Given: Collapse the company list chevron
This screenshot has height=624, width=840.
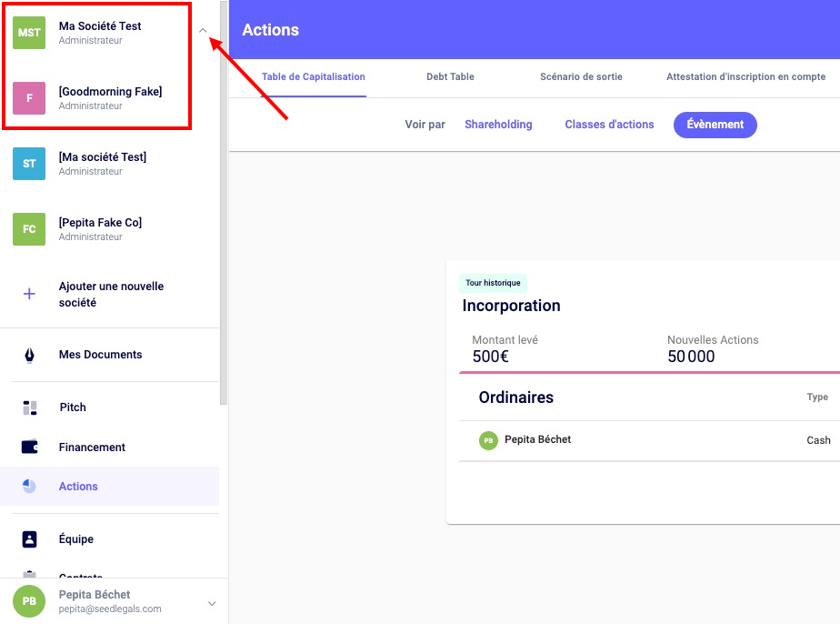Looking at the screenshot, I should click(x=203, y=31).
